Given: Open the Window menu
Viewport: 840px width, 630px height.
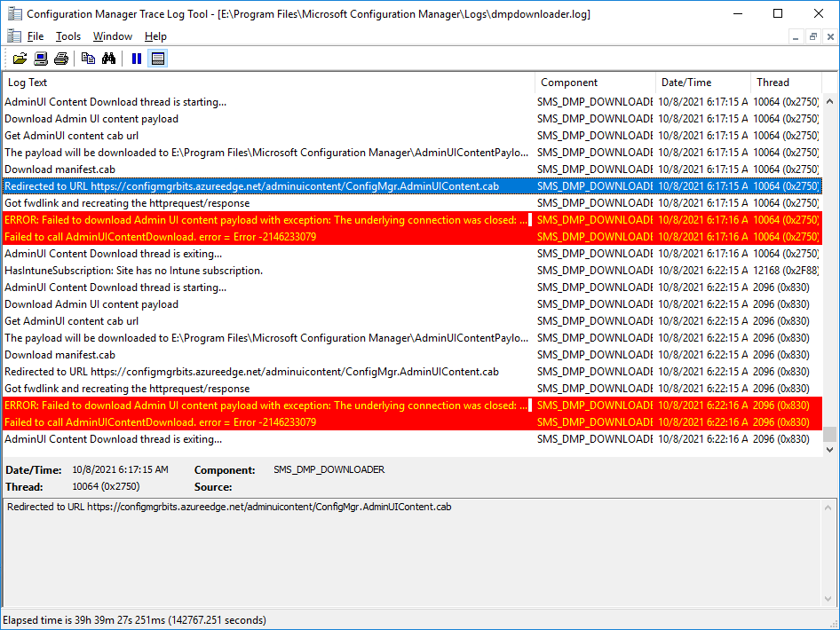Looking at the screenshot, I should pos(112,36).
